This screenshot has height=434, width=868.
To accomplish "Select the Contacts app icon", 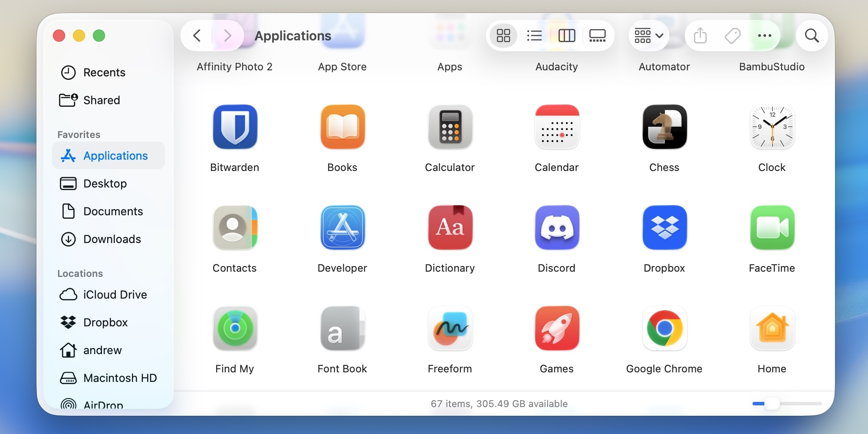I will 235,227.
